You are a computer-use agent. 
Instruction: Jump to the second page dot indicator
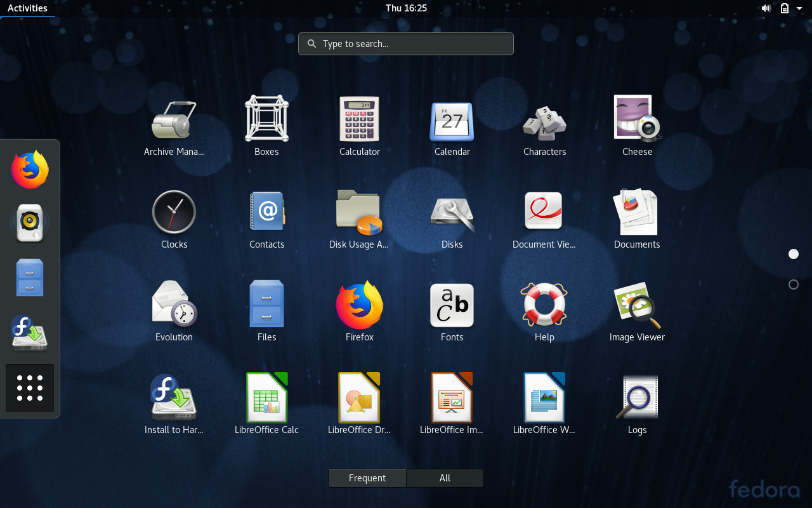pos(793,284)
